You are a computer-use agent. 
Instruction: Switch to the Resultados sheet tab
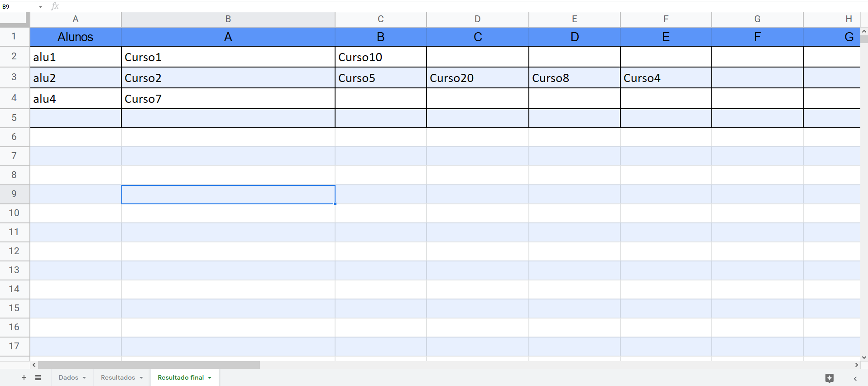(118, 377)
